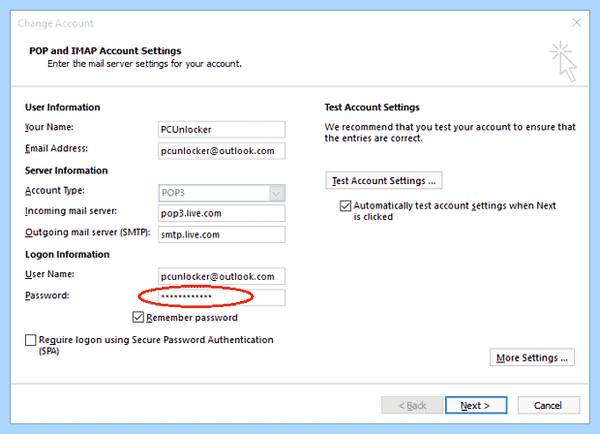Click the Test Account Settings heading text
This screenshot has width=600, height=434.
click(372, 107)
